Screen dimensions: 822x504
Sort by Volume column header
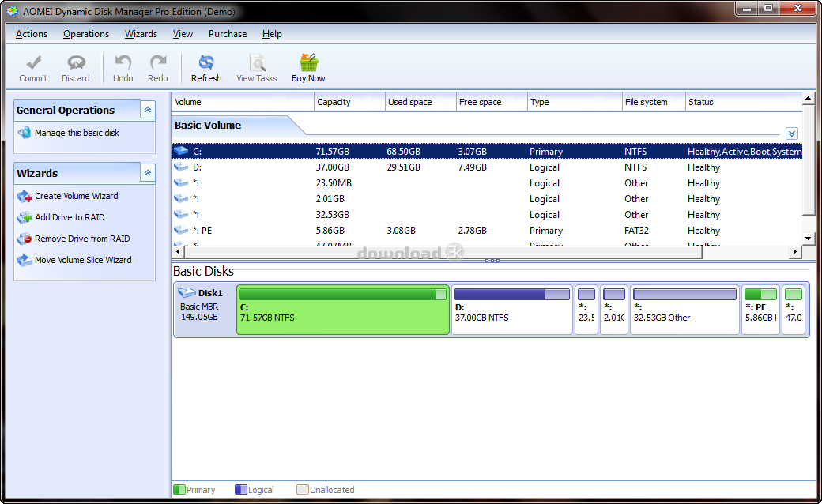click(x=243, y=102)
